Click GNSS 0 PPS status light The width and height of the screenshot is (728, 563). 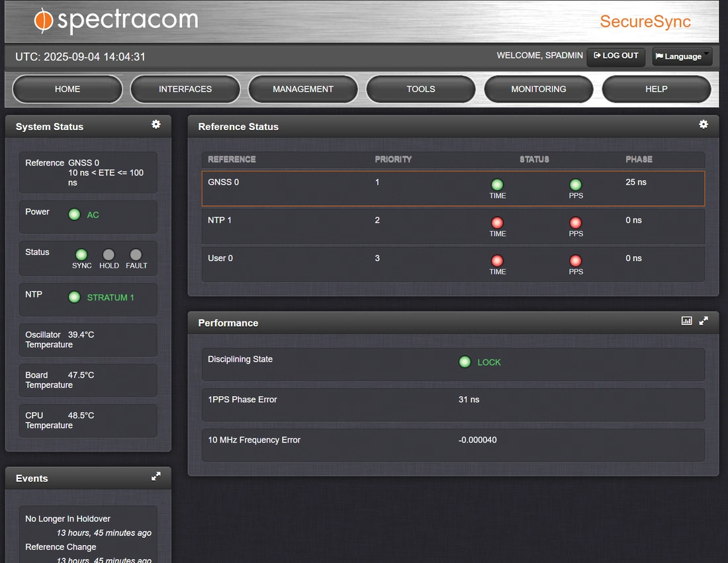[x=576, y=184]
